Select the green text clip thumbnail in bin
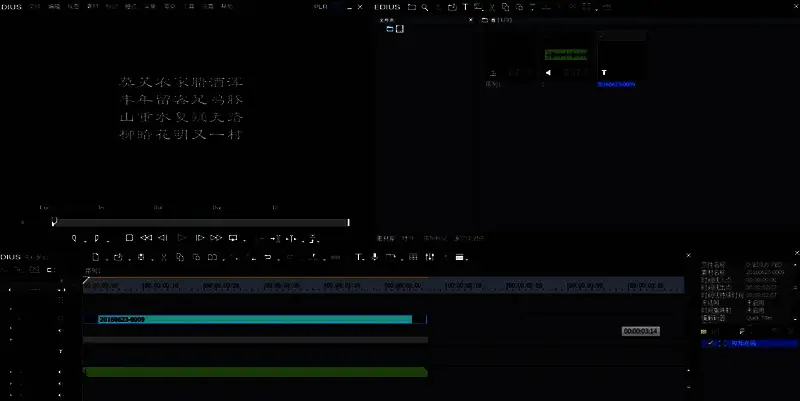This screenshot has height=401, width=800. [x=565, y=55]
